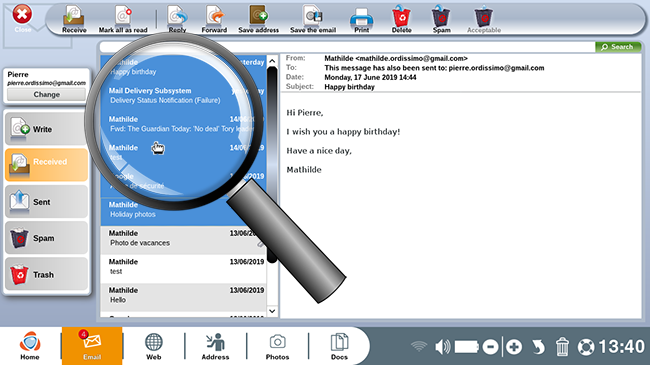650x365 pixels.
Task: Launch the Web browser
Action: 153,346
